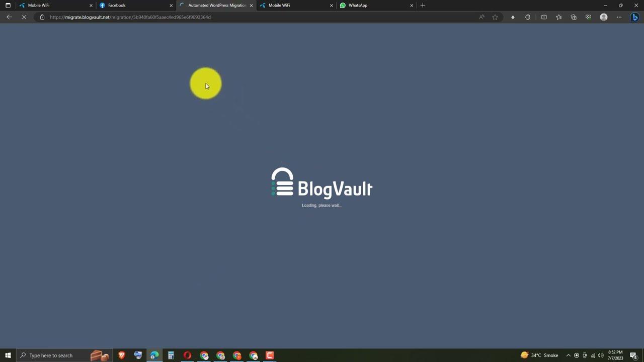The height and width of the screenshot is (362, 644).
Task: Show hidden system tray icons
Action: (569, 355)
